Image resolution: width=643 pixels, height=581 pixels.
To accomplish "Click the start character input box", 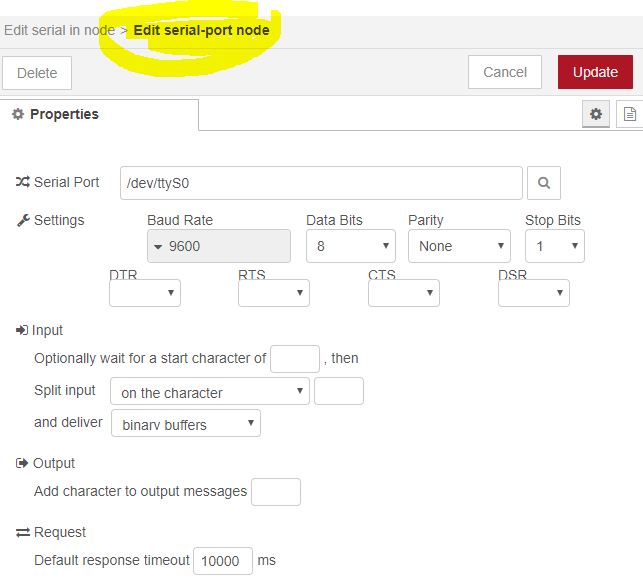I will pos(295,358).
